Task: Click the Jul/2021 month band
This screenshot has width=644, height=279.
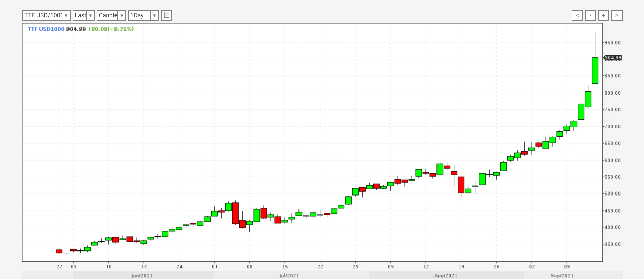Action: click(291, 275)
